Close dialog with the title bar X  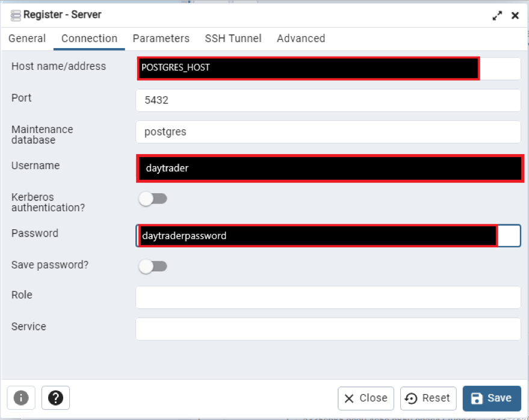point(515,16)
